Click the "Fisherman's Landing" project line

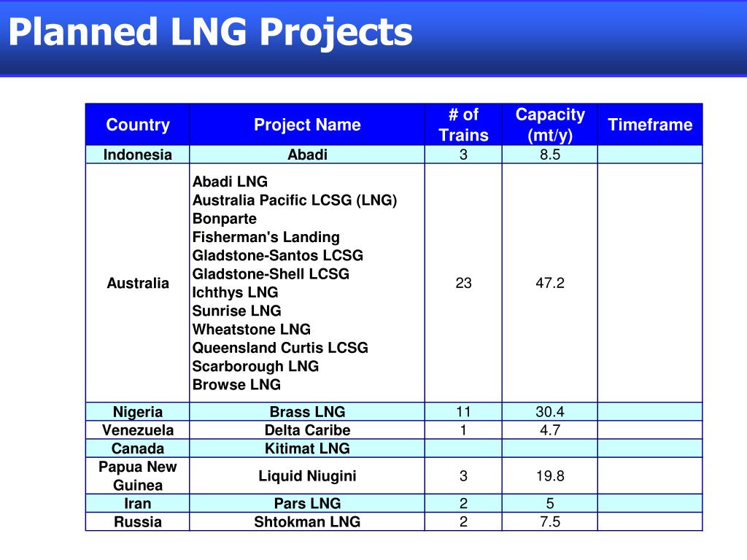pos(266,237)
